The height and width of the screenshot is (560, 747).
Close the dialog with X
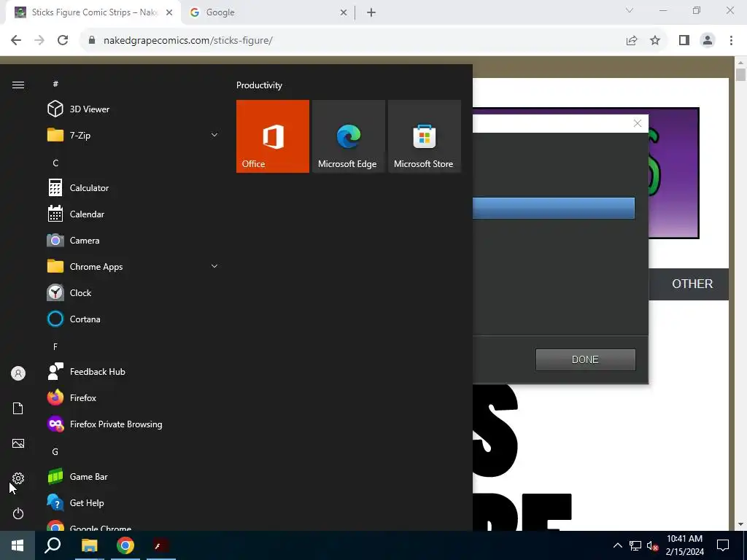coord(638,123)
